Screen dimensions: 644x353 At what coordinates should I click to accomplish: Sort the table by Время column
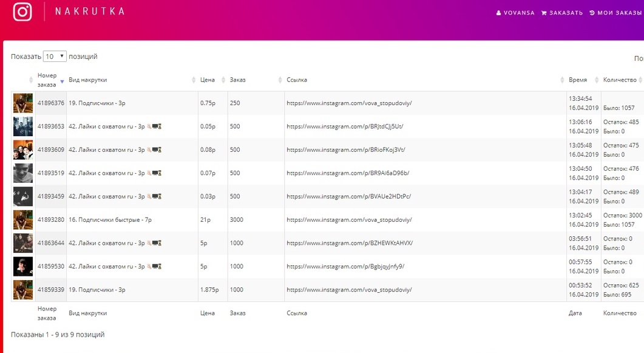pyautogui.click(x=578, y=80)
